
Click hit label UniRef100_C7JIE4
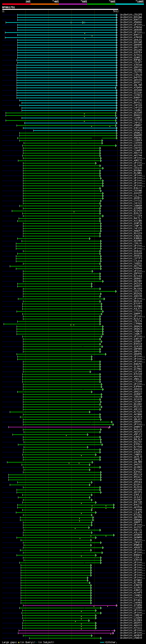131,215
